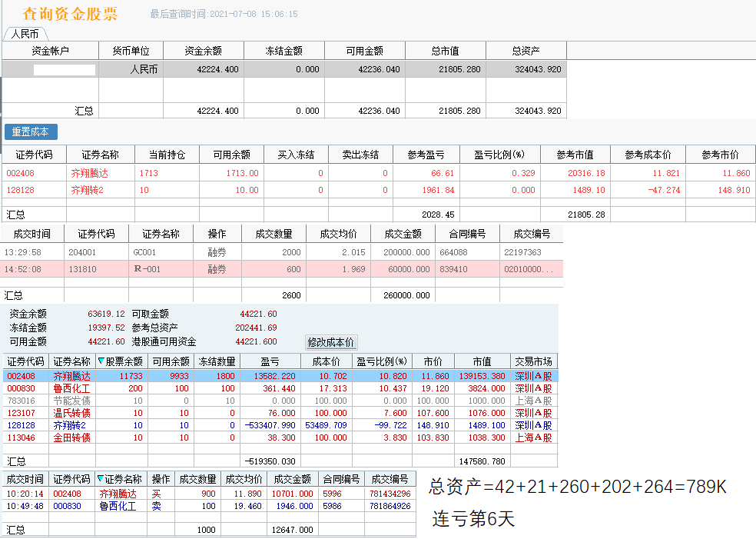Click the 交易市场 column header
This screenshot has height=539, width=756.
[535, 361]
